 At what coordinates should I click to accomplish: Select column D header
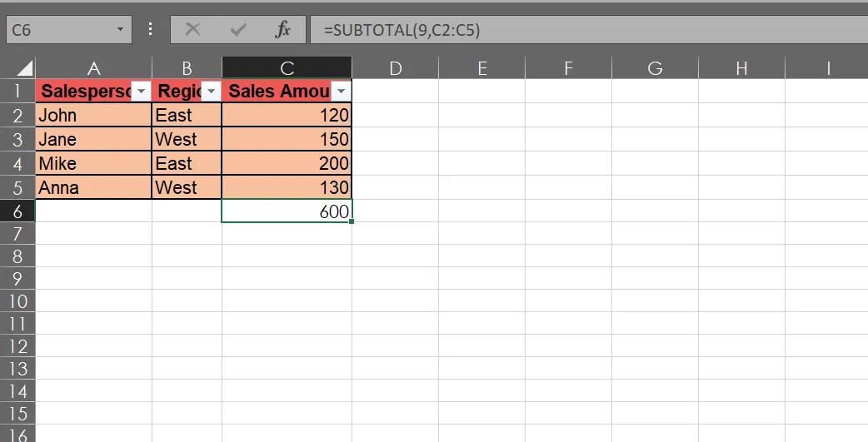[395, 68]
